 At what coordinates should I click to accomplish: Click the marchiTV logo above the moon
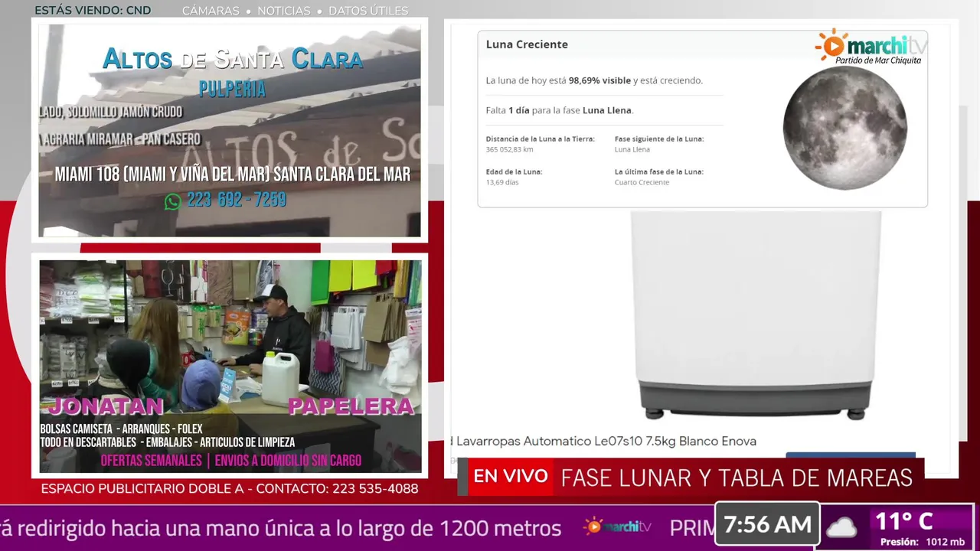point(871,47)
